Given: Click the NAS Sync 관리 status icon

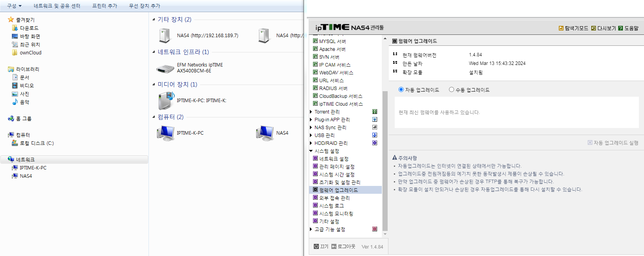Looking at the screenshot, I should [x=375, y=128].
